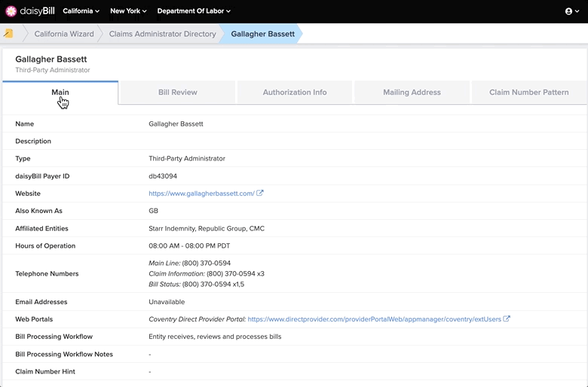Image resolution: width=588 pixels, height=387 pixels.
Task: Click the Email Addresses value 'Unavailable'
Action: tap(167, 302)
